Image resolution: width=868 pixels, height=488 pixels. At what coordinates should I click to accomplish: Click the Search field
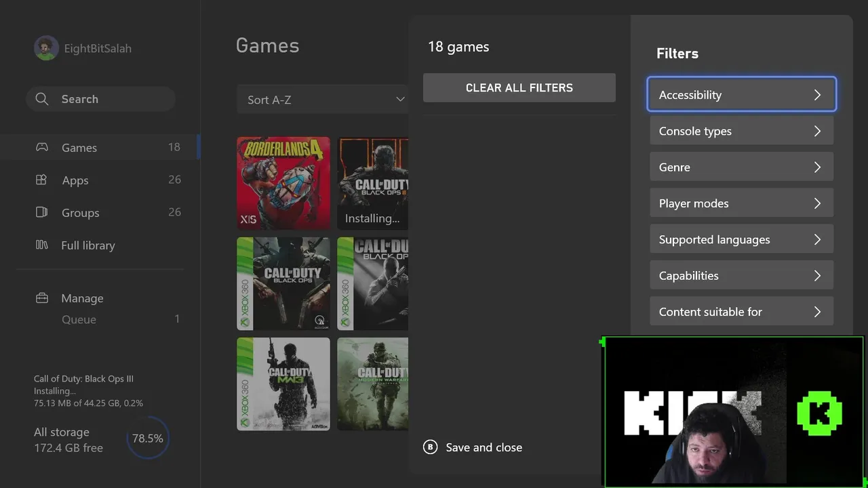[x=100, y=99]
